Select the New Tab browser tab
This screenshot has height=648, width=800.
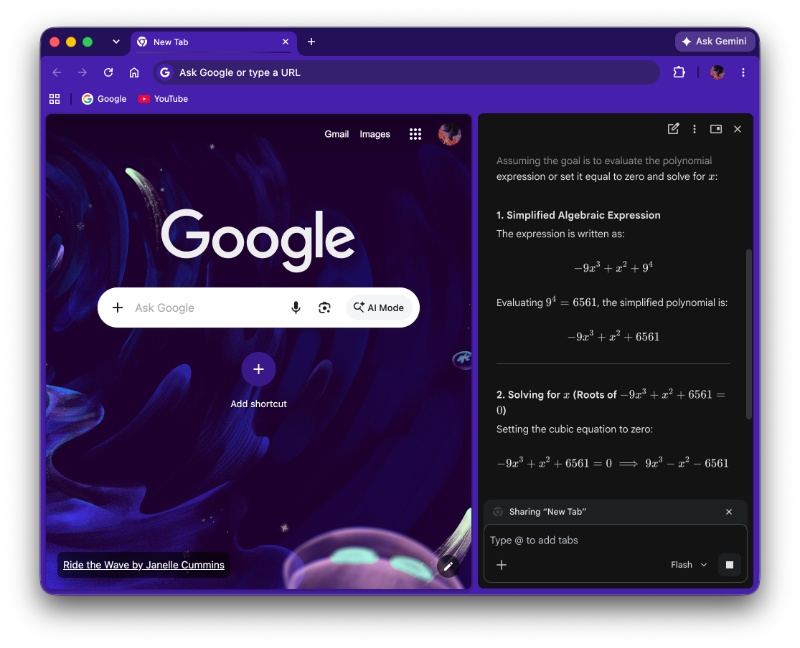point(213,42)
